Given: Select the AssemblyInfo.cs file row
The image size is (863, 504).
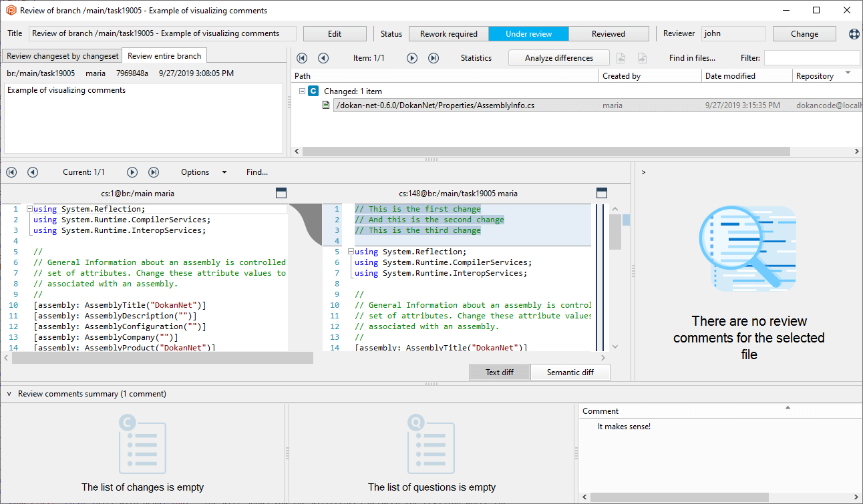Looking at the screenshot, I should coord(597,105).
